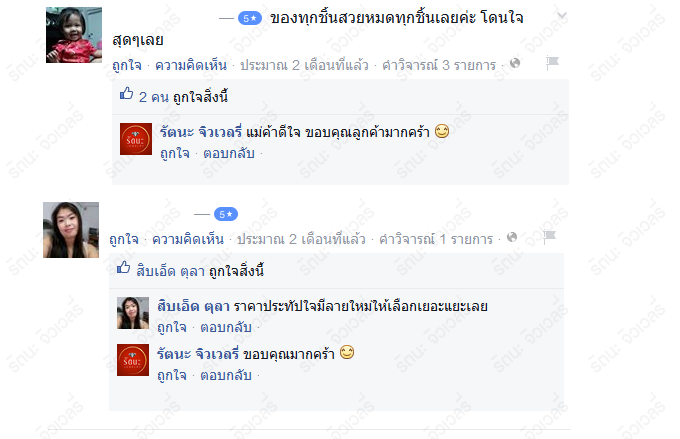Screen dimensions: 680x439
Task: Click the 5-star badge on second review
Action: tap(226, 214)
